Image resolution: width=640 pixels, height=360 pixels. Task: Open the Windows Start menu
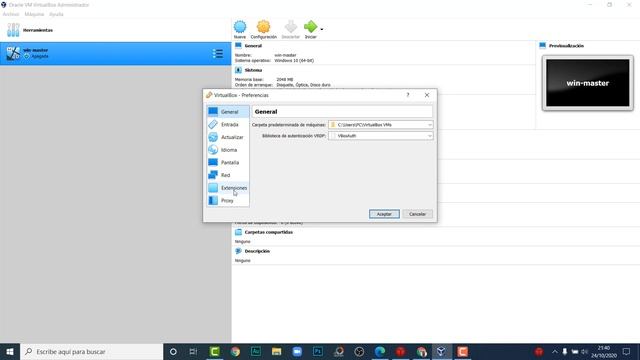tap(10, 351)
